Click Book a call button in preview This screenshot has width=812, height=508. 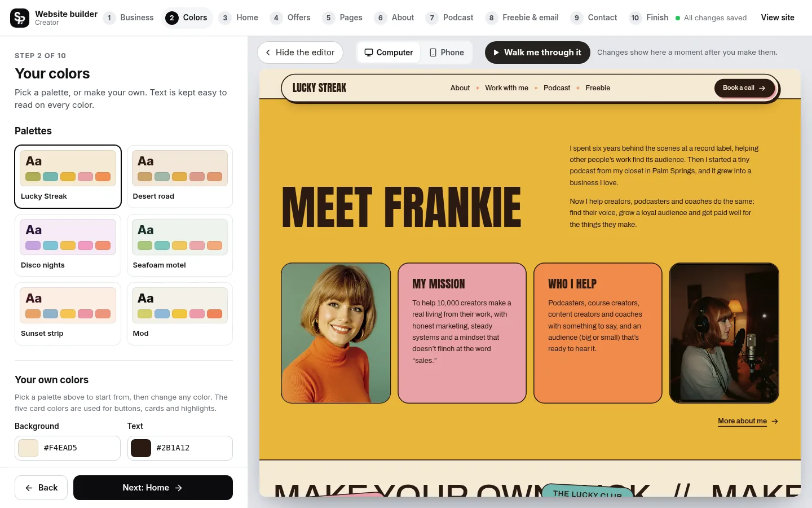[744, 88]
